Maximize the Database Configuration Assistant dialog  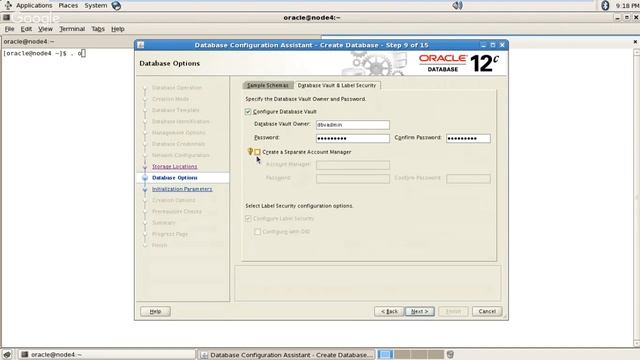pyautogui.click(x=493, y=45)
